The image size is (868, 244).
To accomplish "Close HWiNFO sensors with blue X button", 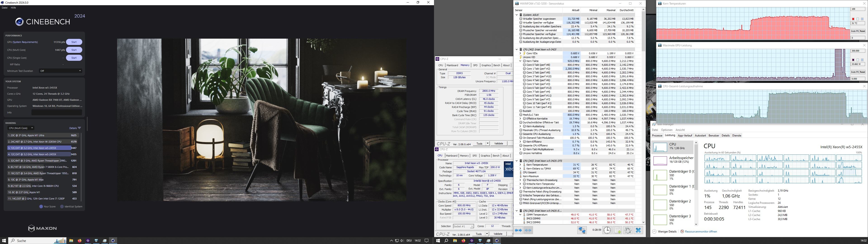I will (638, 230).
